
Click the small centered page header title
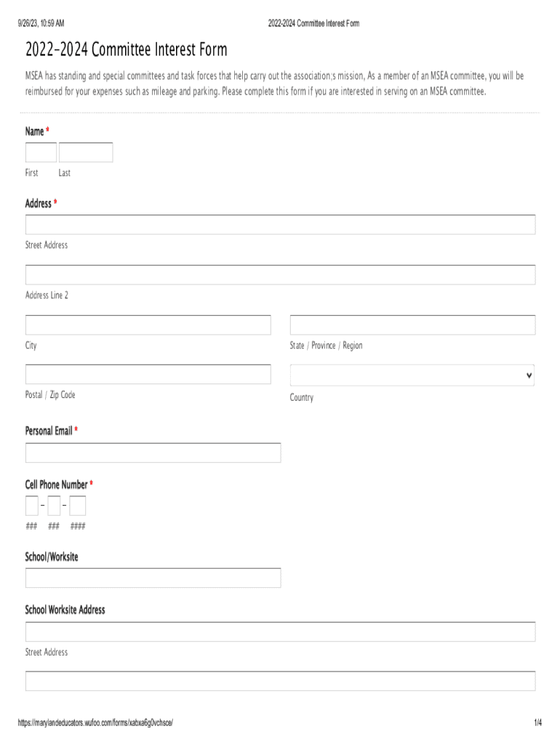coord(313,24)
